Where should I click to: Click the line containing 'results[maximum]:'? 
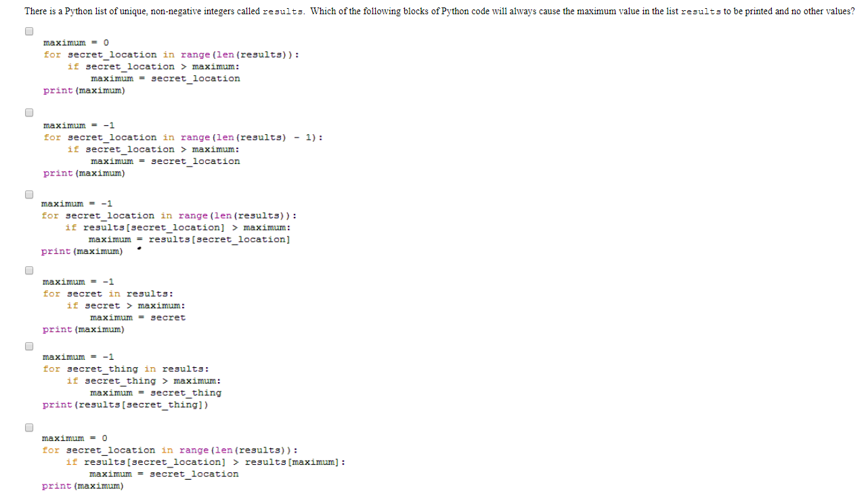[x=206, y=462]
